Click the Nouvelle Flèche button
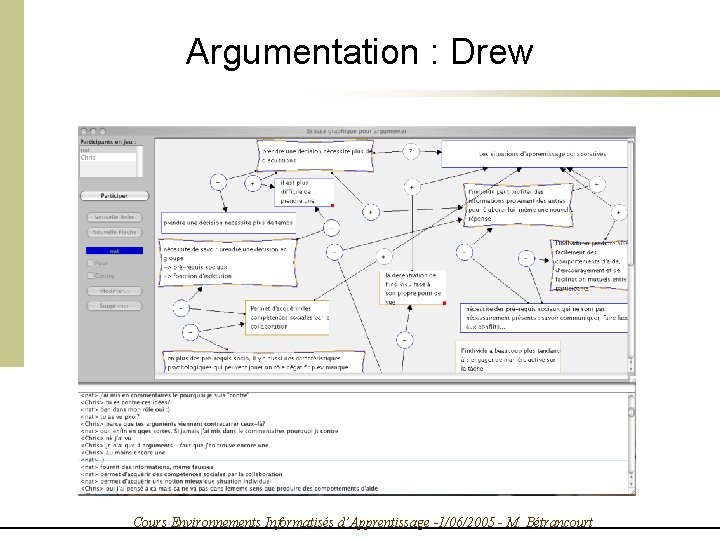 tap(114, 232)
